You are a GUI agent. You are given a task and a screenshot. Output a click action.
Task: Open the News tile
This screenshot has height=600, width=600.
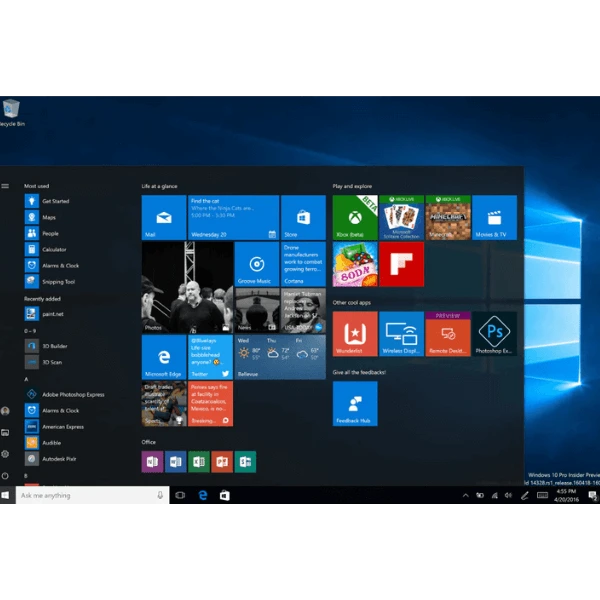[x=257, y=310]
